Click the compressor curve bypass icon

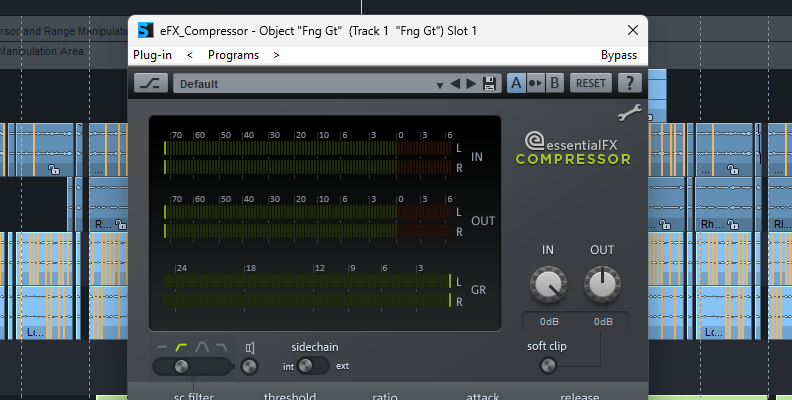coord(151,83)
